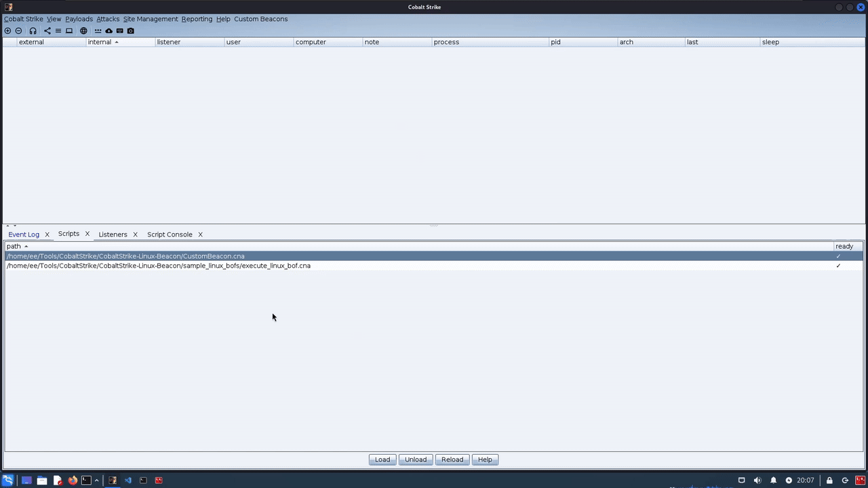Sort by the listener column header
This screenshot has height=488, width=868.
(190, 42)
